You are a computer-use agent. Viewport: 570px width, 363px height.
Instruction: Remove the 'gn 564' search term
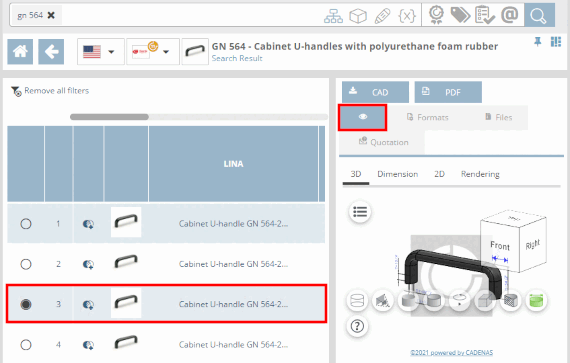51,15
